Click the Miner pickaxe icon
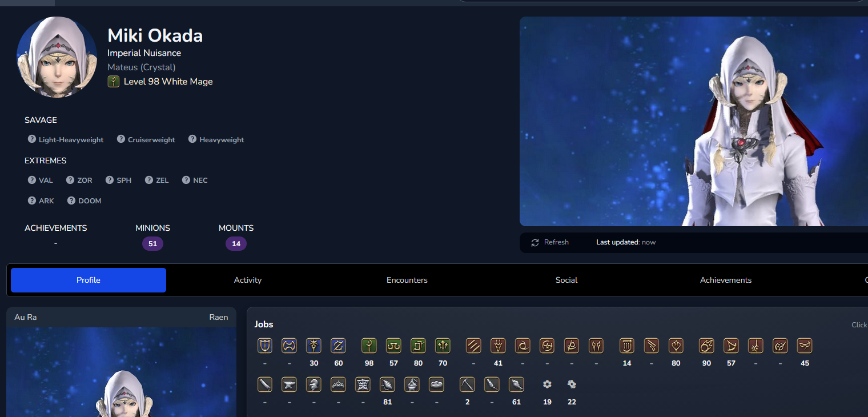The image size is (868, 417). pyautogui.click(x=467, y=384)
